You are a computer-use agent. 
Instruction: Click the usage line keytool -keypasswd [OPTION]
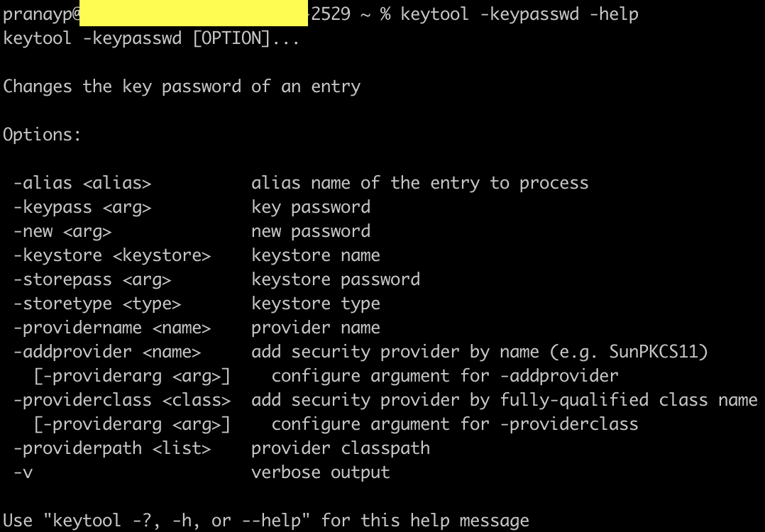(x=151, y=38)
